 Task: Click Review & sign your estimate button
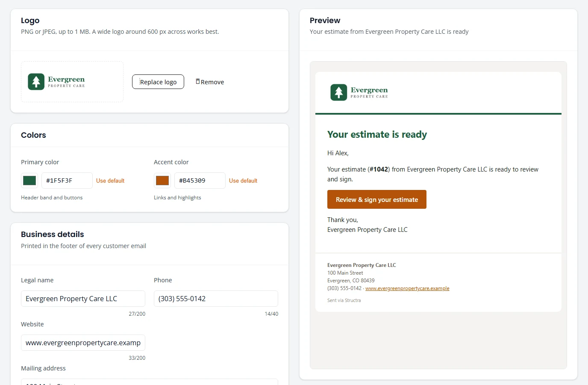pos(377,199)
